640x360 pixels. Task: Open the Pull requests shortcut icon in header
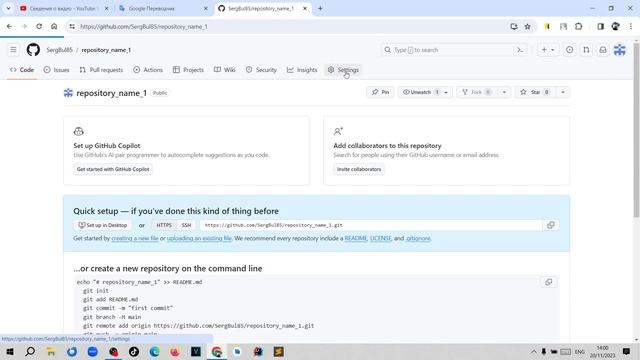pyautogui.click(x=586, y=50)
